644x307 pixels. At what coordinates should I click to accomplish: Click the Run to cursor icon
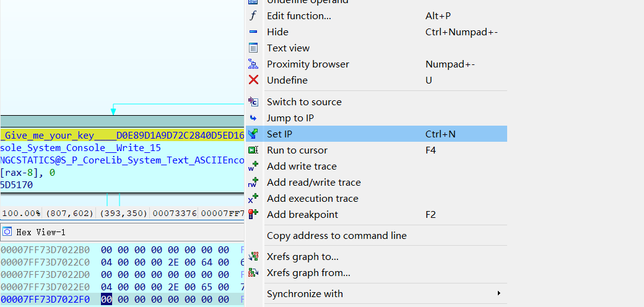[253, 150]
